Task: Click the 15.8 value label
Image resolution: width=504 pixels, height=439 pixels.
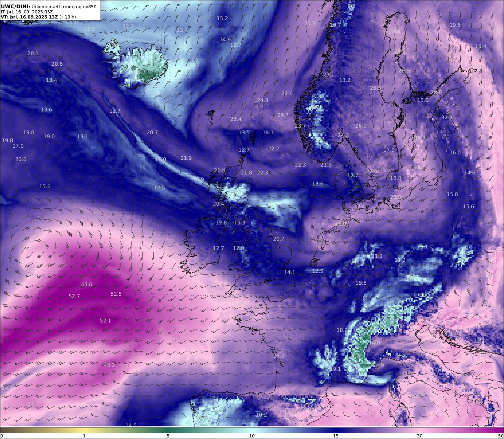Action: 452,194
